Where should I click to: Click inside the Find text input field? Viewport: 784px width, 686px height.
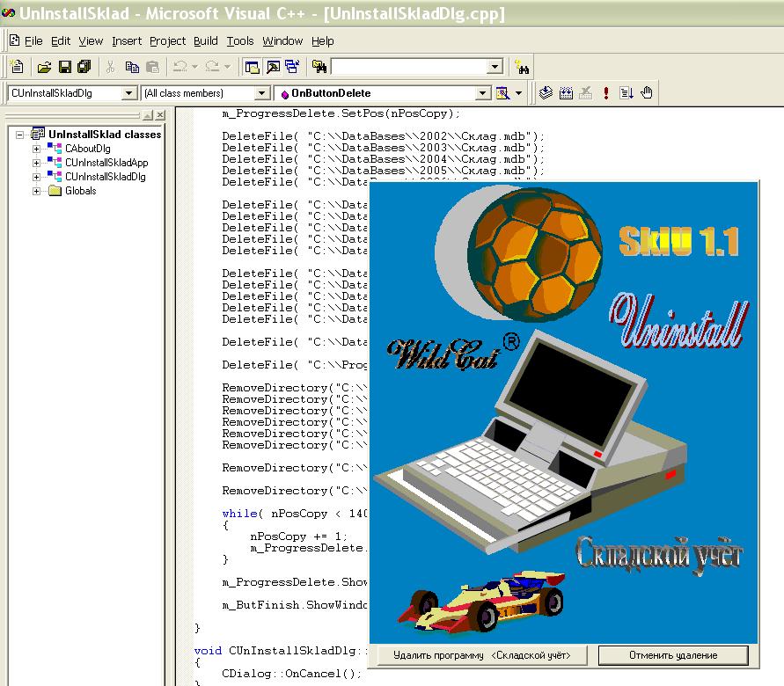pos(408,67)
